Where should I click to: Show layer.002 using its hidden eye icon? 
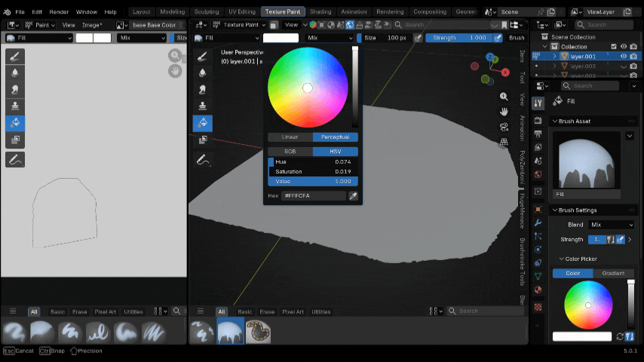(x=624, y=66)
